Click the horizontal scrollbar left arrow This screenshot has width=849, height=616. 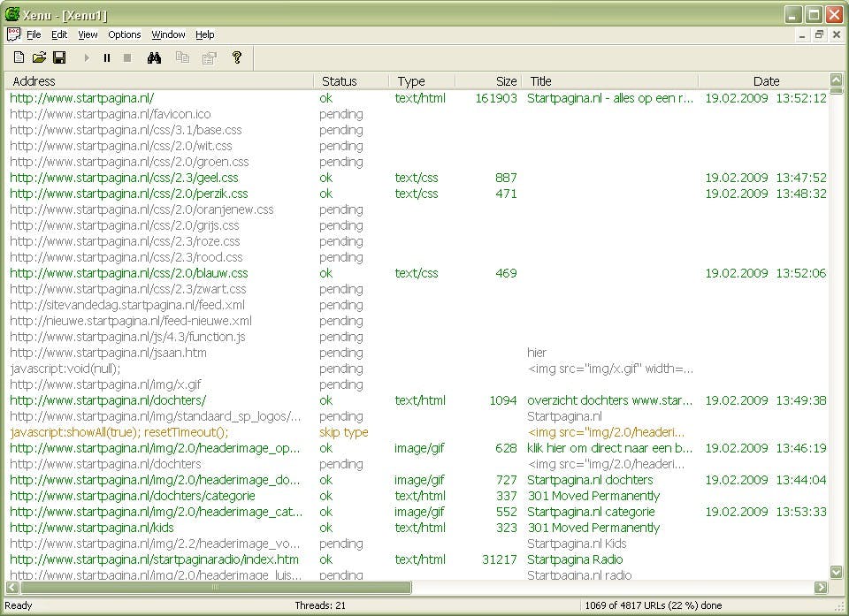pos(12,588)
